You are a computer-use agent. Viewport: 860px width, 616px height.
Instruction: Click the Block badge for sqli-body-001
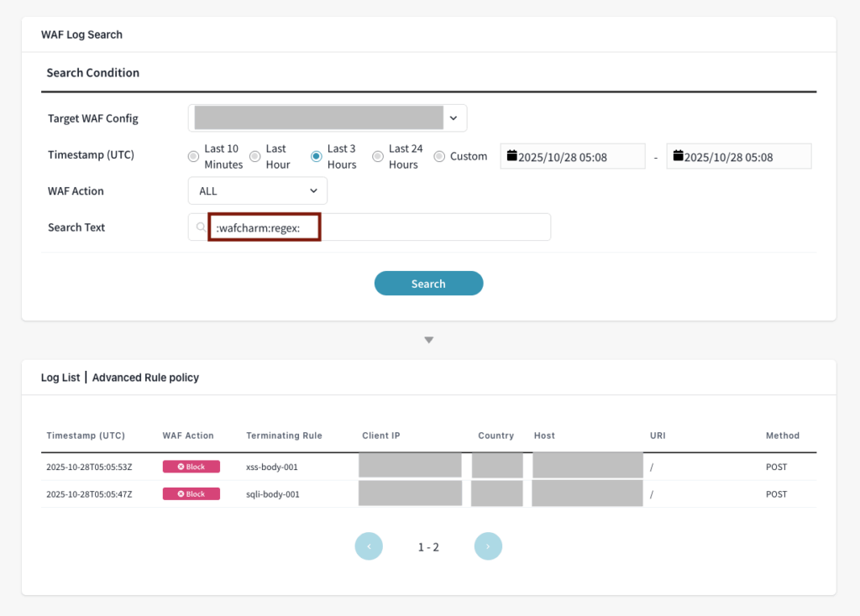point(191,494)
